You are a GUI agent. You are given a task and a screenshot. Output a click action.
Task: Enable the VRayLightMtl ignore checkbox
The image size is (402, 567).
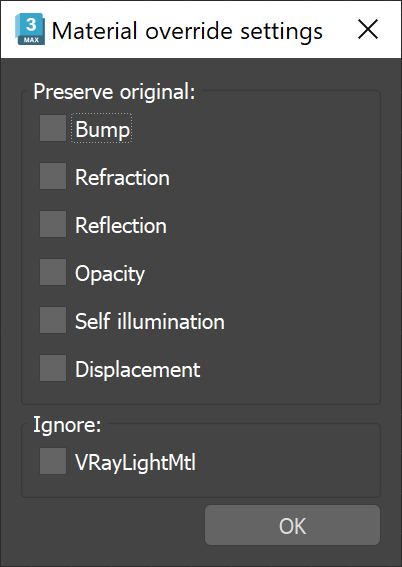pos(53,461)
